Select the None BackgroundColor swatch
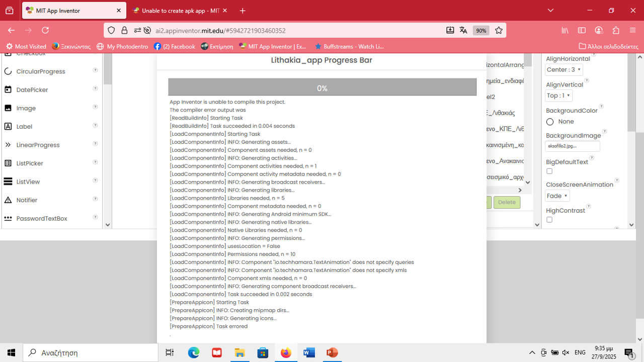This screenshot has height=362, width=644. point(550,122)
